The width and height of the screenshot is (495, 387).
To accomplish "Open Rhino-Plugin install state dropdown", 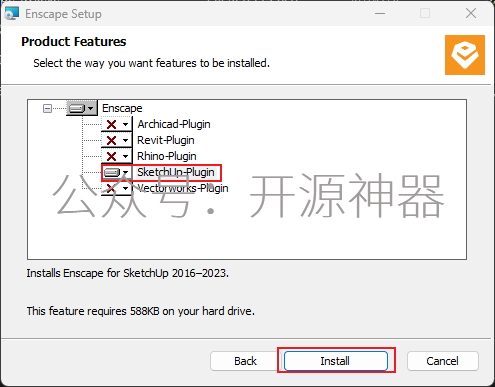I will tap(117, 156).
